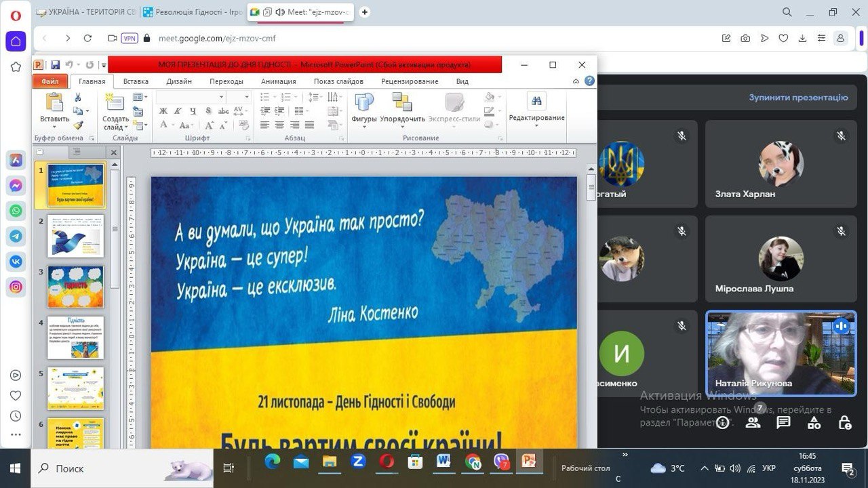Open Telegram in Opera sidebar
The width and height of the screenshot is (868, 488).
pyautogui.click(x=16, y=236)
